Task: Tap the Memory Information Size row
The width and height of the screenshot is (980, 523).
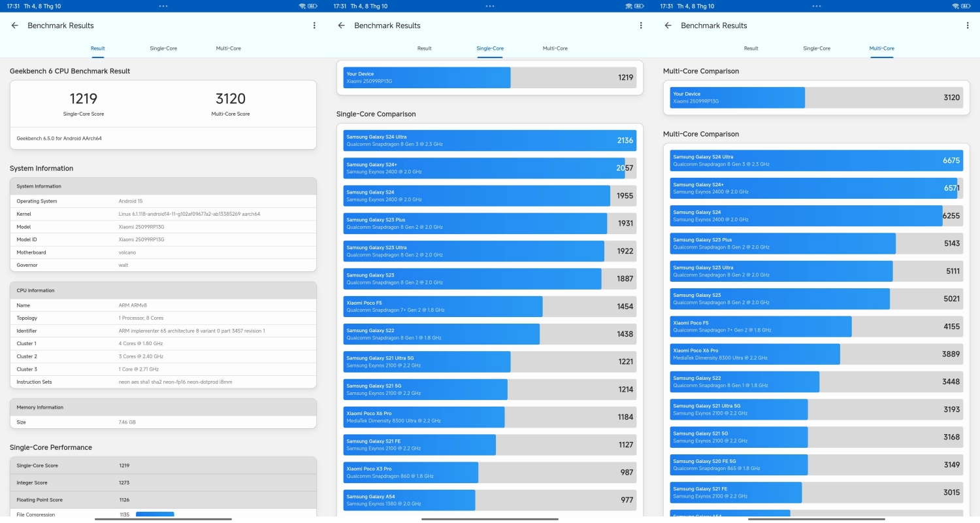Action: [x=163, y=422]
